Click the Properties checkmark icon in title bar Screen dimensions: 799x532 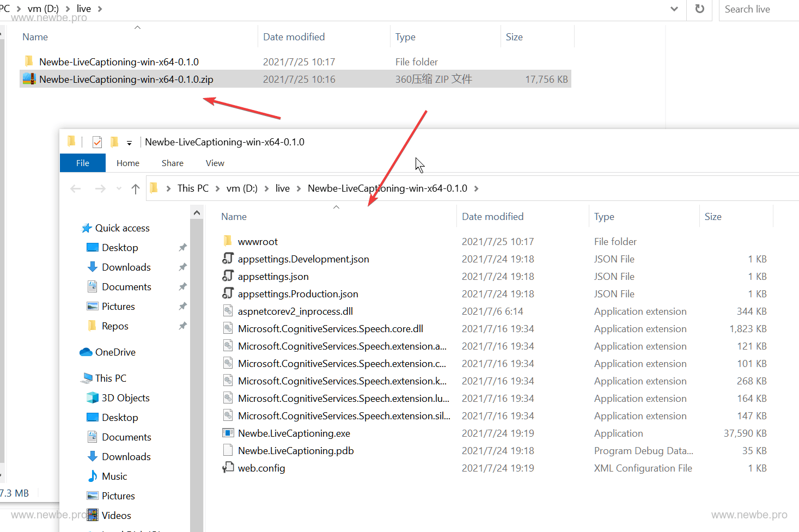tap(97, 142)
